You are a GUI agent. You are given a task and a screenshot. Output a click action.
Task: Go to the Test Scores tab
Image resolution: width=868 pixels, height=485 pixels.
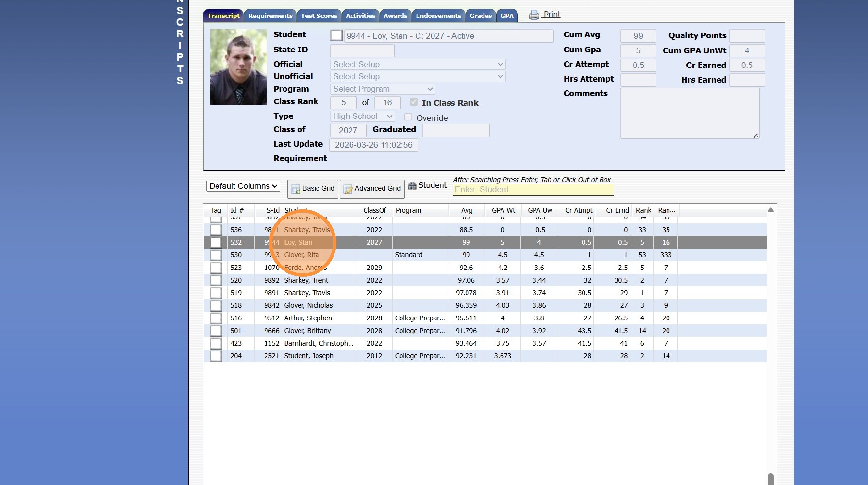pos(319,16)
